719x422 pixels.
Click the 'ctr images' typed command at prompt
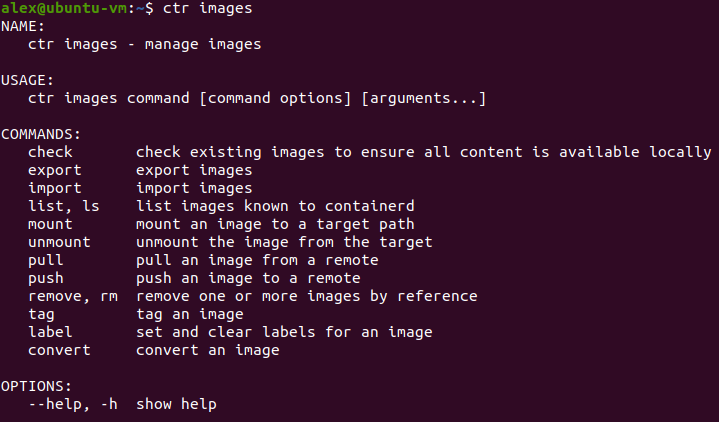207,8
